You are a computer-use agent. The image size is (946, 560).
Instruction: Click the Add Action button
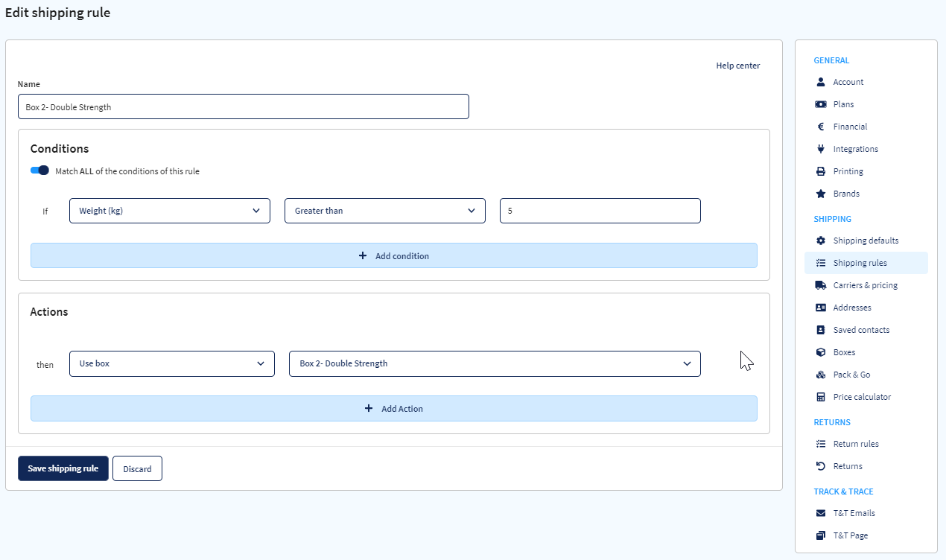pyautogui.click(x=394, y=408)
